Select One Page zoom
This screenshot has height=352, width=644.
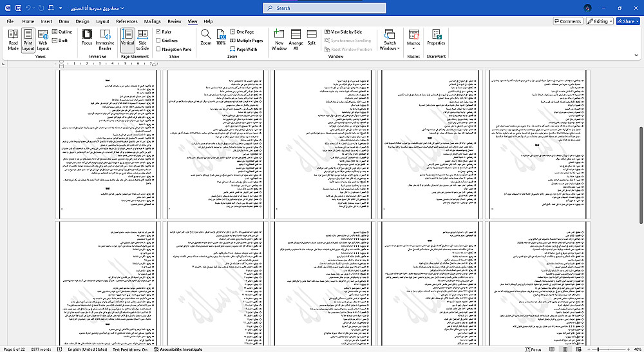click(x=242, y=32)
